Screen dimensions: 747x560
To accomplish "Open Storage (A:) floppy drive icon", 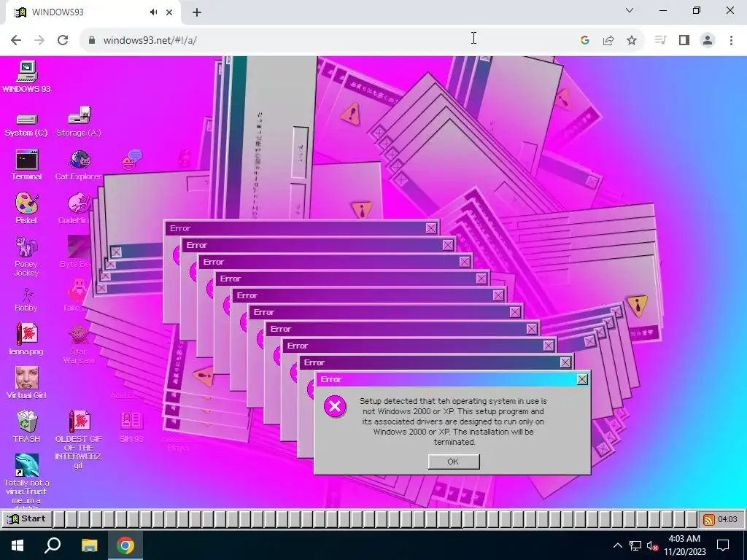I will click(x=79, y=122).
